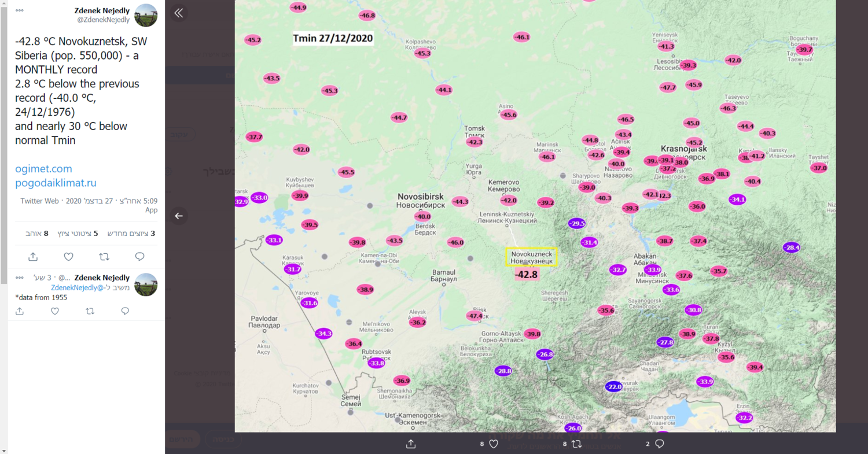View the 5 quote tweets list
868x454 pixels.
[78, 234]
